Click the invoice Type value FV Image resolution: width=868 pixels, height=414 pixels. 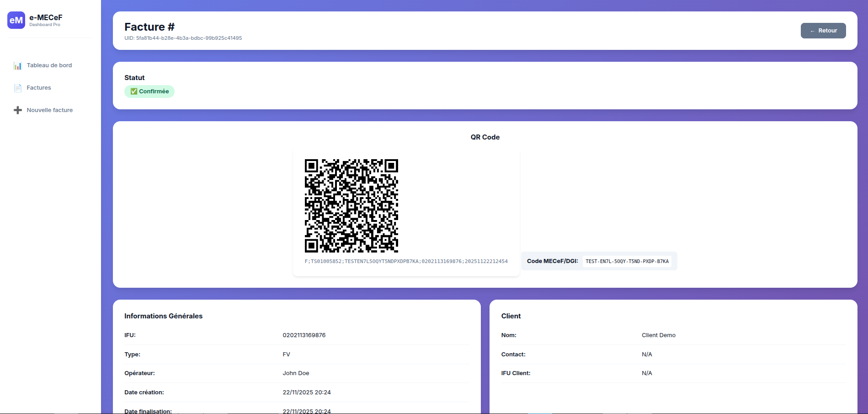pyautogui.click(x=286, y=355)
